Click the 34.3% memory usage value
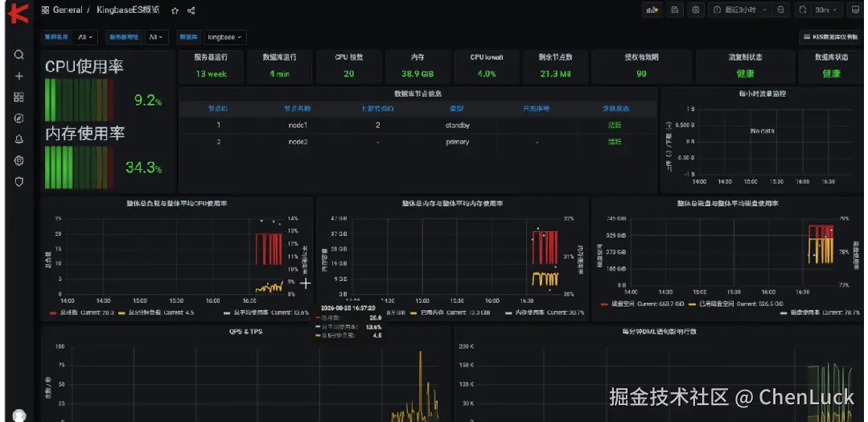This screenshot has width=868, height=422. coord(143,168)
